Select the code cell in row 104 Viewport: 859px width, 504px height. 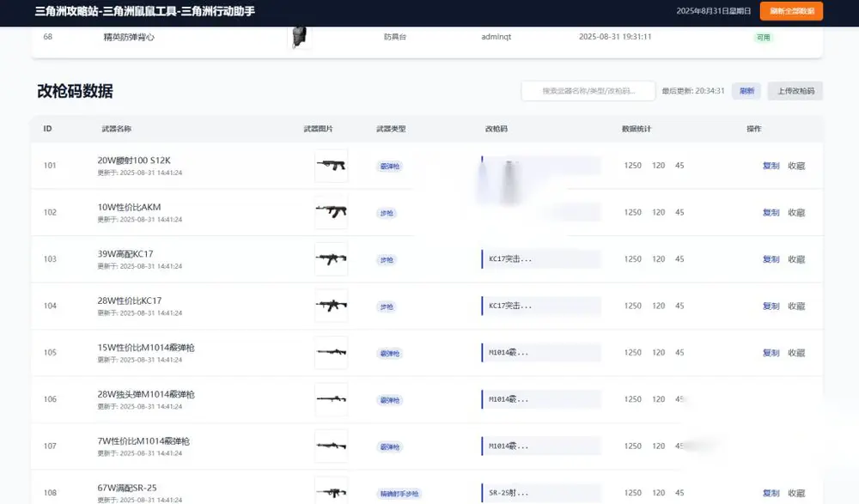pos(540,306)
